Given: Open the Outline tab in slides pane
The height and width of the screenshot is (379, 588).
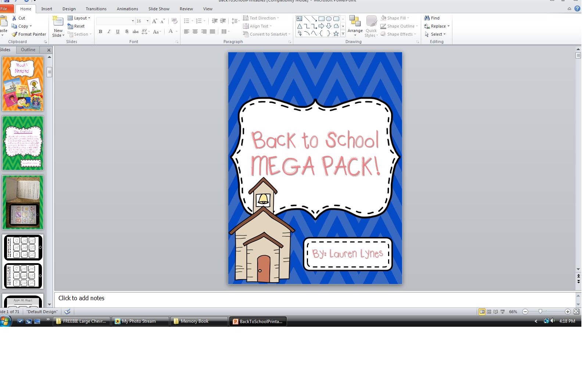Looking at the screenshot, I should tap(28, 49).
